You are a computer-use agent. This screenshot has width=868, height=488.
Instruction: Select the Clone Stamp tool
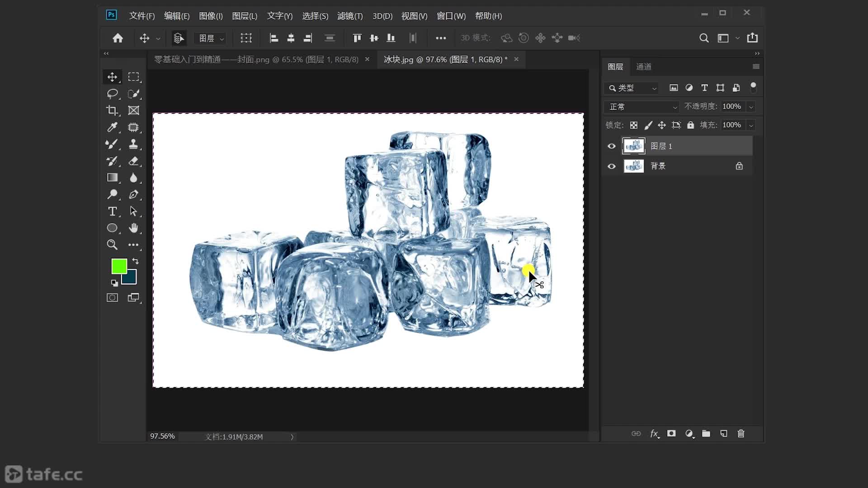tap(133, 144)
